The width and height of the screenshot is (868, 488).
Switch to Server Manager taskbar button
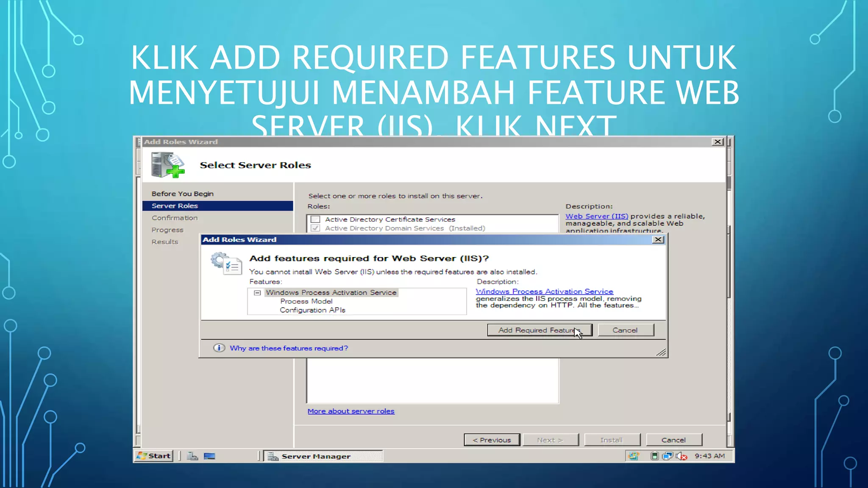[x=323, y=456]
